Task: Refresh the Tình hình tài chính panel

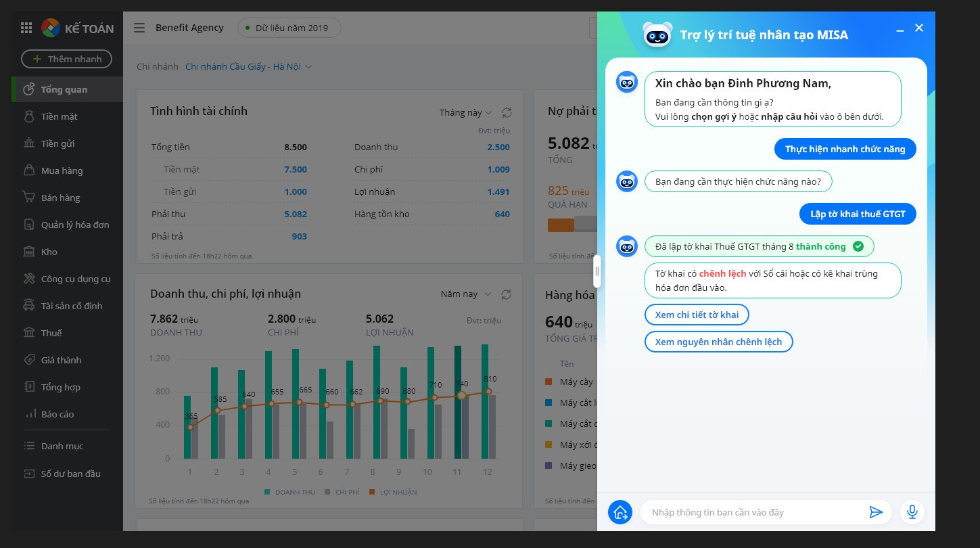Action: tap(507, 112)
